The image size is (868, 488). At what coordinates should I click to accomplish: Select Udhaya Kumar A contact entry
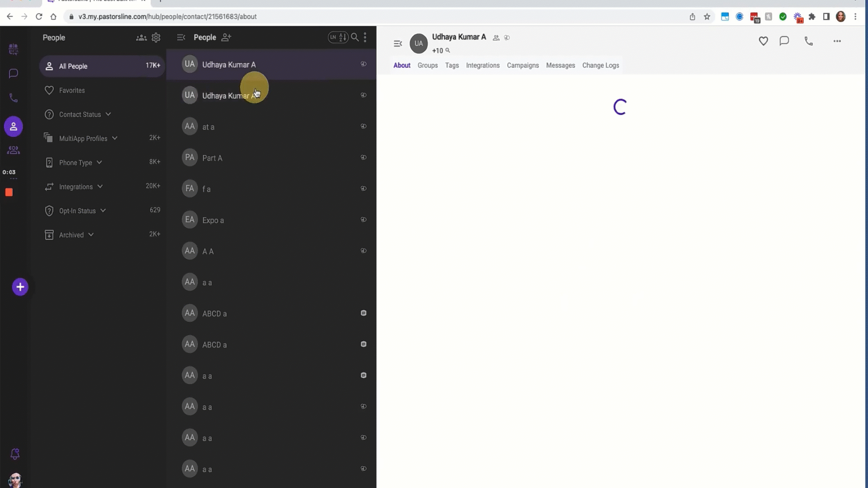tap(229, 64)
